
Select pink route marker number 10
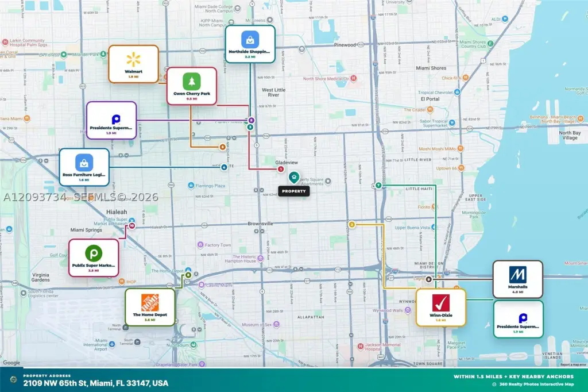click(x=132, y=226)
